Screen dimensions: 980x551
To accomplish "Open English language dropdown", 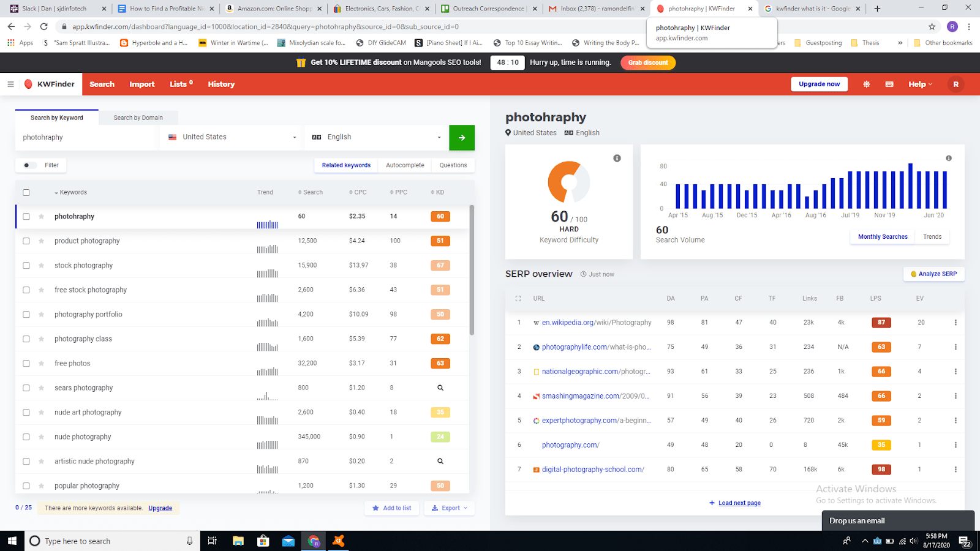I will (377, 137).
